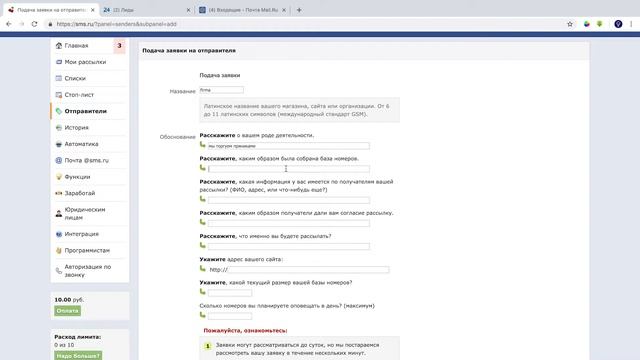Click the Авторизация по звонку phone icon
Viewport: 640px width, 360px height.
tap(59, 271)
